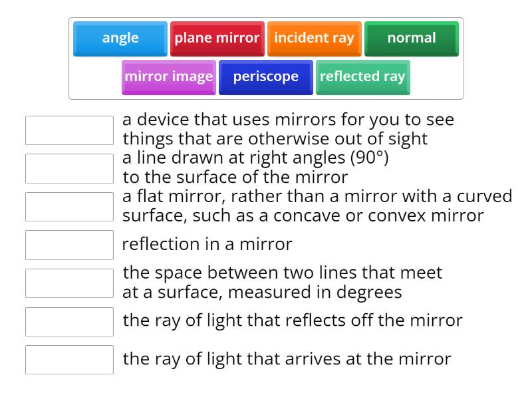Click the answer box beside the flat mirror definition

pos(69,206)
